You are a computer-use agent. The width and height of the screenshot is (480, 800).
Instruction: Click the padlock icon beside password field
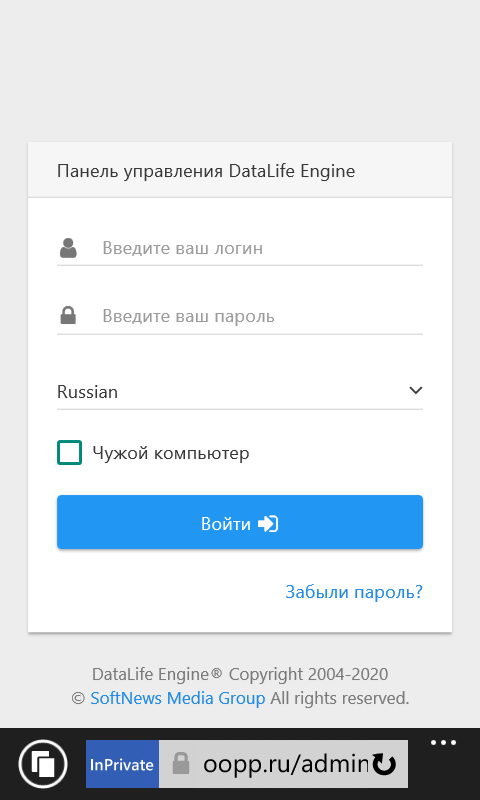68,315
